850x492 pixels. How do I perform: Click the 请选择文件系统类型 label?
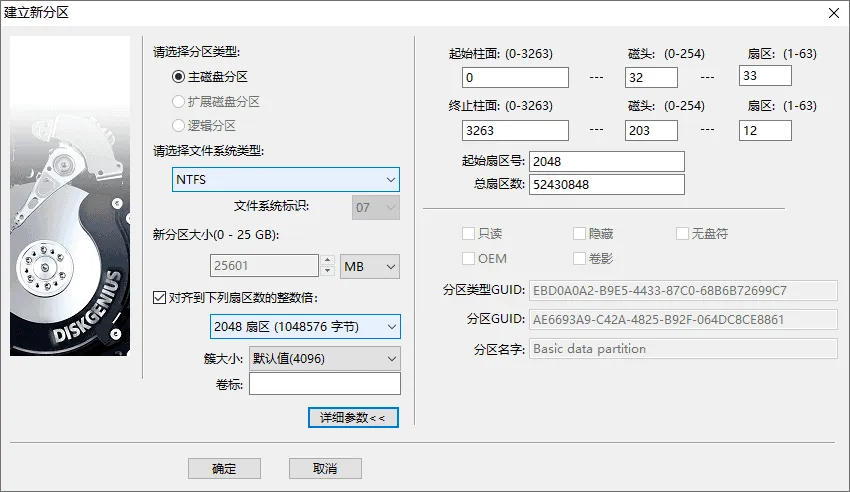pyautogui.click(x=208, y=151)
